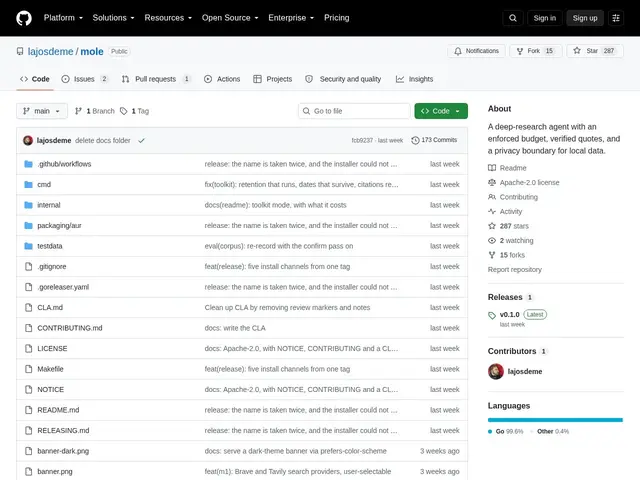This screenshot has width=640, height=480.
Task: Click the internal folder icon
Action: [28, 205]
